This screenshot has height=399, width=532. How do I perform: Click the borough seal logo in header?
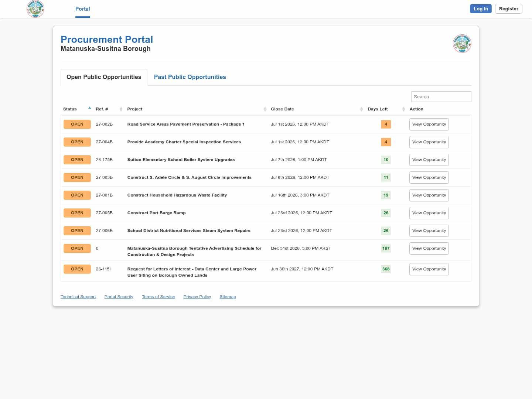click(x=35, y=8)
